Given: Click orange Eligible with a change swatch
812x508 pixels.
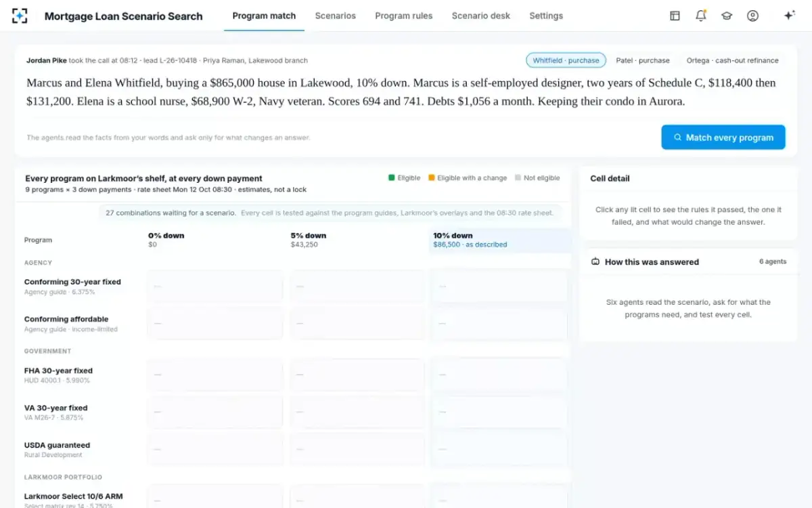Looking at the screenshot, I should coord(432,178).
